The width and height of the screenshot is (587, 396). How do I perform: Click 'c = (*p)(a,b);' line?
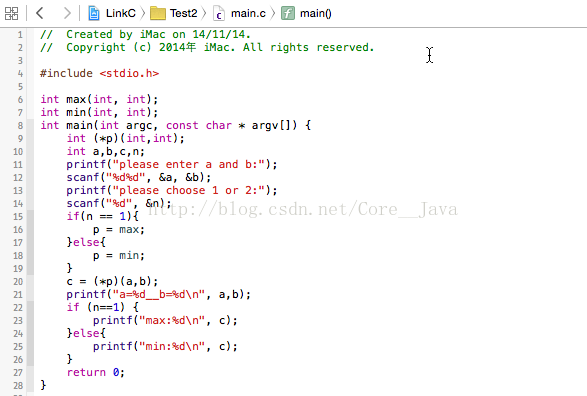[x=112, y=281]
